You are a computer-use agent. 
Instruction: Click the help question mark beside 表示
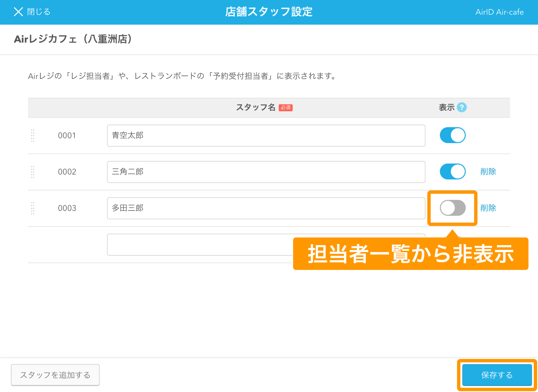tap(462, 107)
